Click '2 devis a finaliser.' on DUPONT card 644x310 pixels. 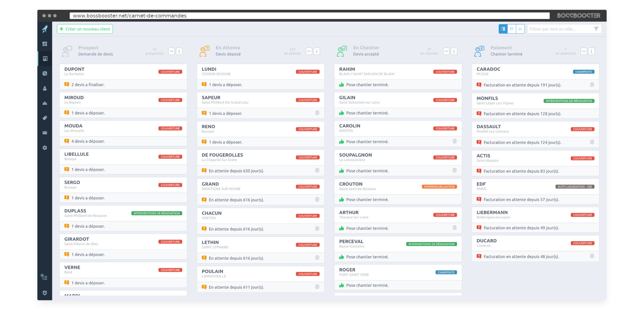coord(88,85)
